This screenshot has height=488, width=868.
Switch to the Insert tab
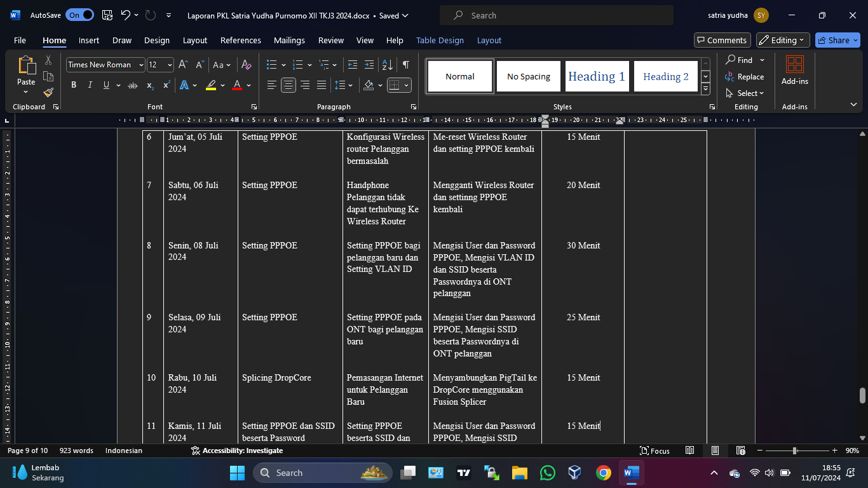pos(89,40)
